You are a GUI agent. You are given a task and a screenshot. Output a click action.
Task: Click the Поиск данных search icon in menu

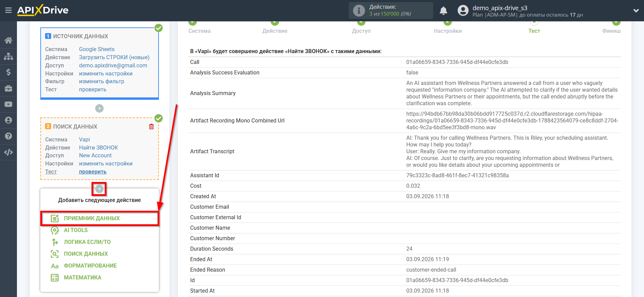pyautogui.click(x=55, y=254)
